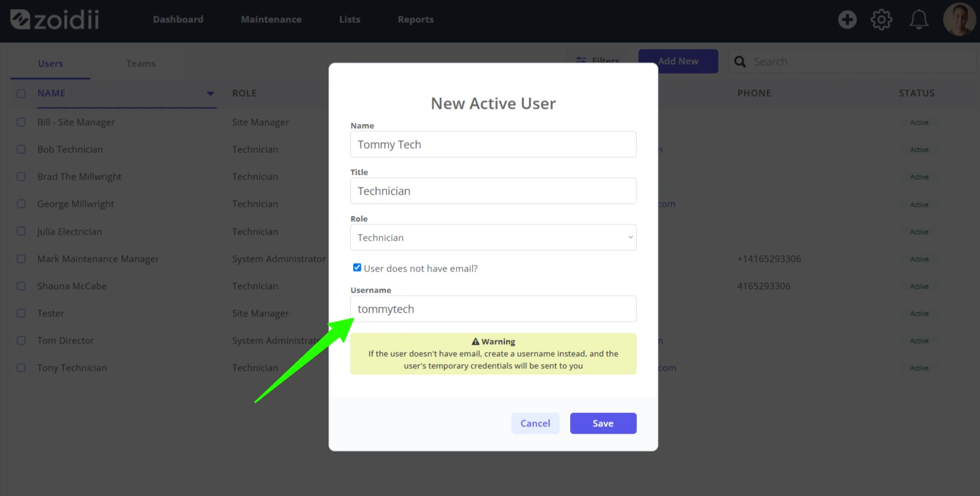Click the Save button

pos(603,423)
